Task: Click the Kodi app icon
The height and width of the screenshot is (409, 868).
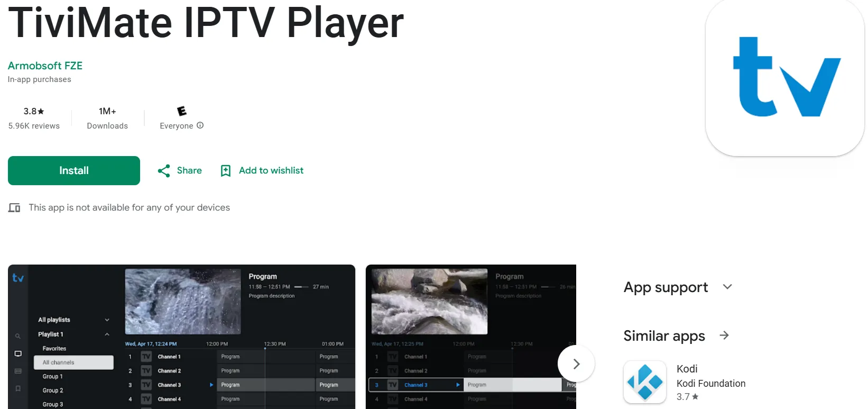Action: [645, 382]
